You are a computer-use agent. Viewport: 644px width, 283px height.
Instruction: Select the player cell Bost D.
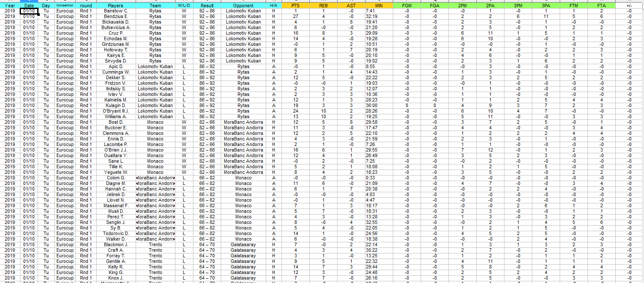116,122
